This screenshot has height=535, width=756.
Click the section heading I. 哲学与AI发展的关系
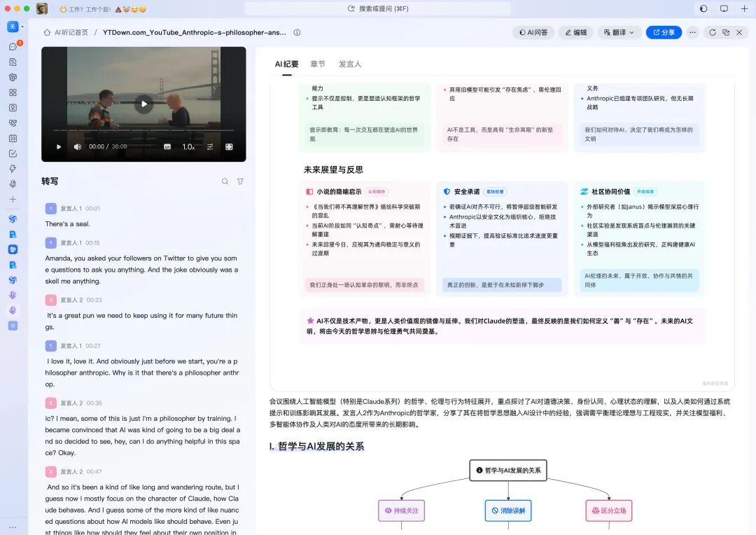click(317, 446)
